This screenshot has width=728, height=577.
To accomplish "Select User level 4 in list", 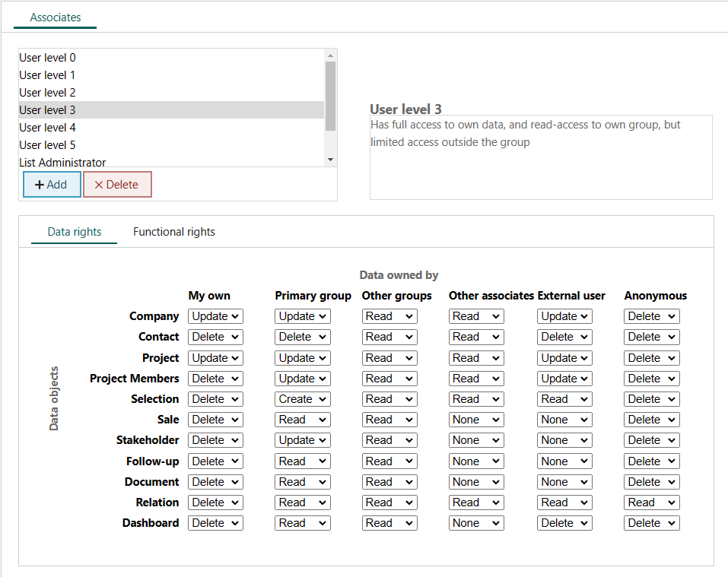I will [x=171, y=128].
